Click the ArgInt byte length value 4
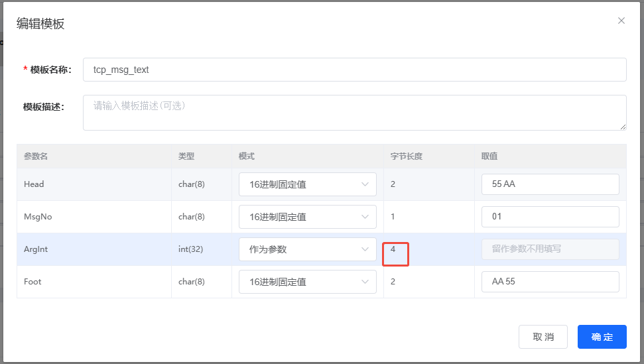Viewport: 644px width, 364px height. pyautogui.click(x=393, y=249)
